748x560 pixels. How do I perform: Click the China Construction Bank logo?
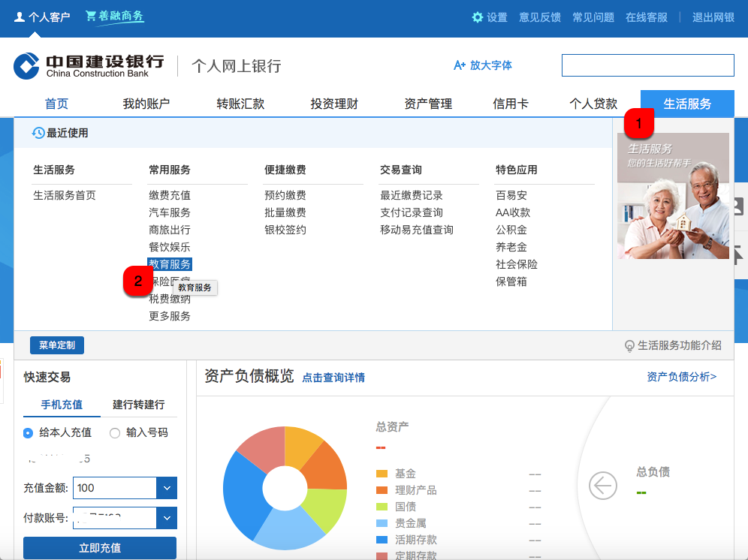click(x=26, y=66)
